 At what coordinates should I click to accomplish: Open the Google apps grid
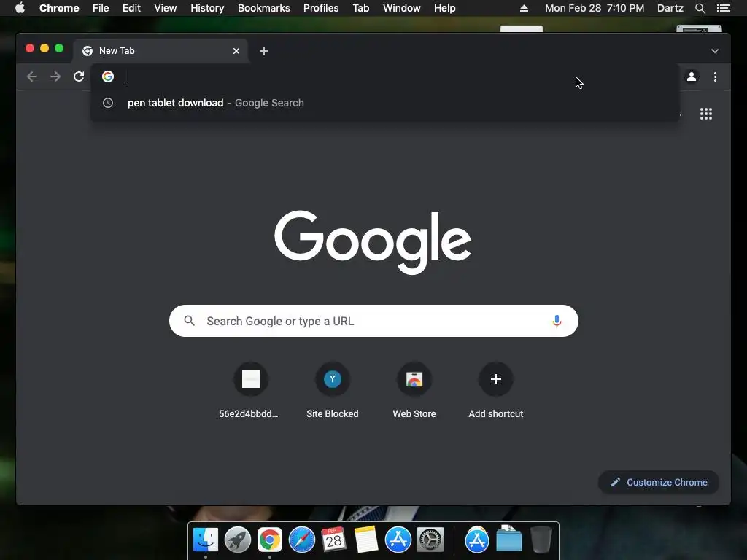[x=706, y=114]
